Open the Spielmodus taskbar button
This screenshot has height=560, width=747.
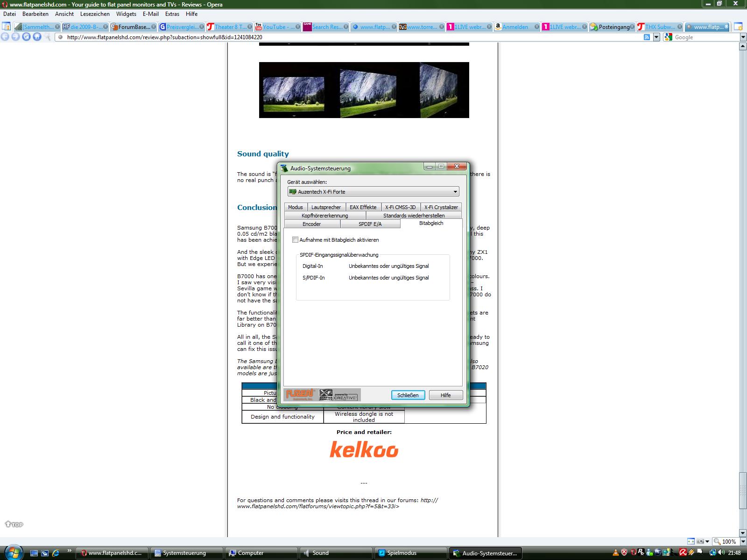410,553
